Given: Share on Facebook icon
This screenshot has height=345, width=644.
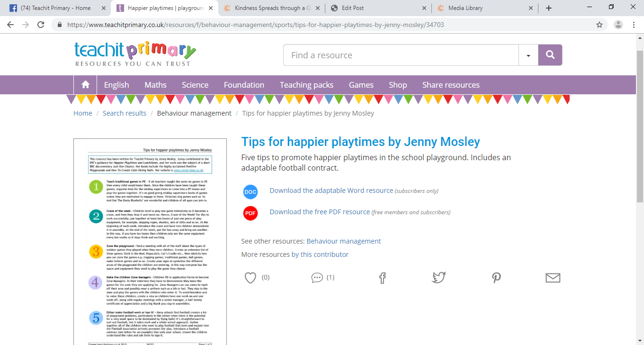Looking at the screenshot, I should tap(383, 278).
